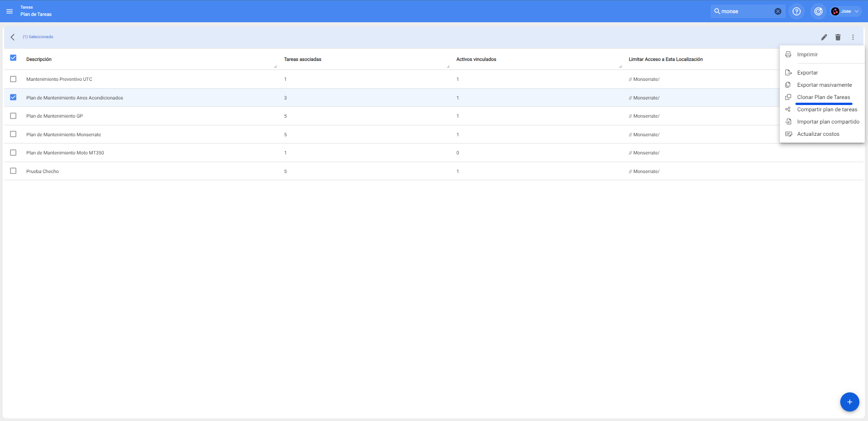Viewport: 868px width, 421px height.
Task: Click the Descripción column resize handle
Action: coord(276,67)
